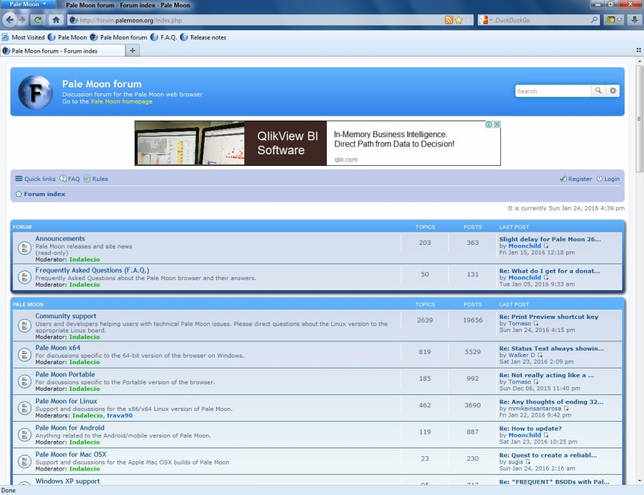Open the Most Visited bookmarks folder

click(24, 37)
